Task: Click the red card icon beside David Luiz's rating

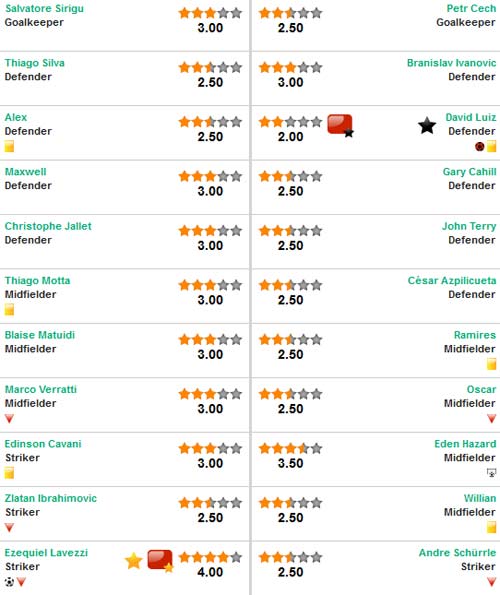Action: (x=340, y=125)
